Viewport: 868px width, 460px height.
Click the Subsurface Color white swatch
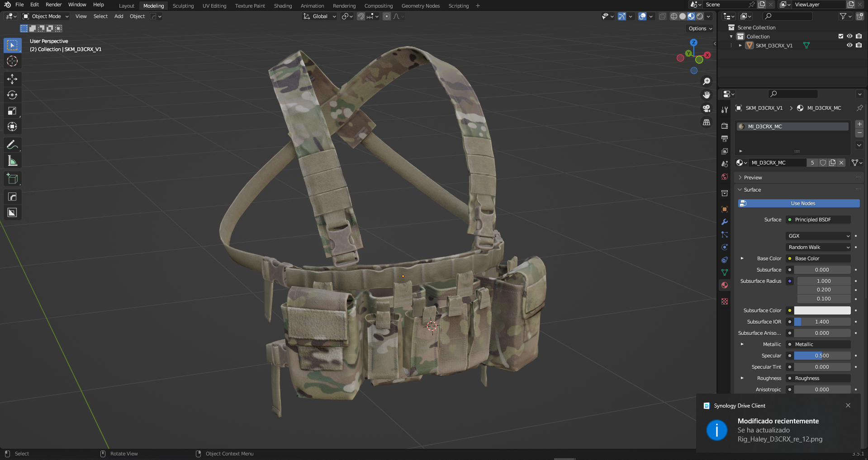click(822, 310)
